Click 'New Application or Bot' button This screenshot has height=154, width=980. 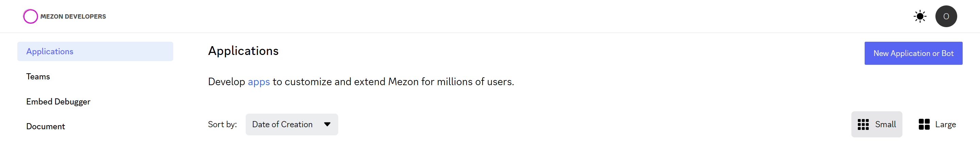point(913,54)
